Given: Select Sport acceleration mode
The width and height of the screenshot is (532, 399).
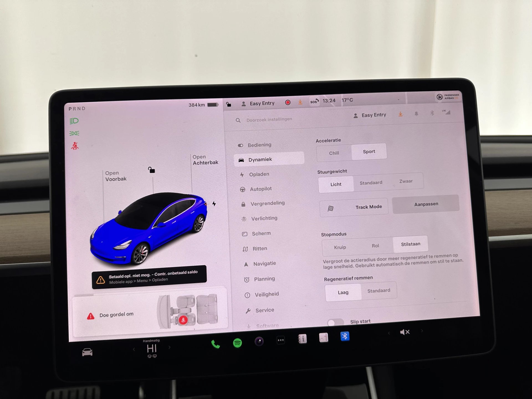Looking at the screenshot, I should pos(368,151).
